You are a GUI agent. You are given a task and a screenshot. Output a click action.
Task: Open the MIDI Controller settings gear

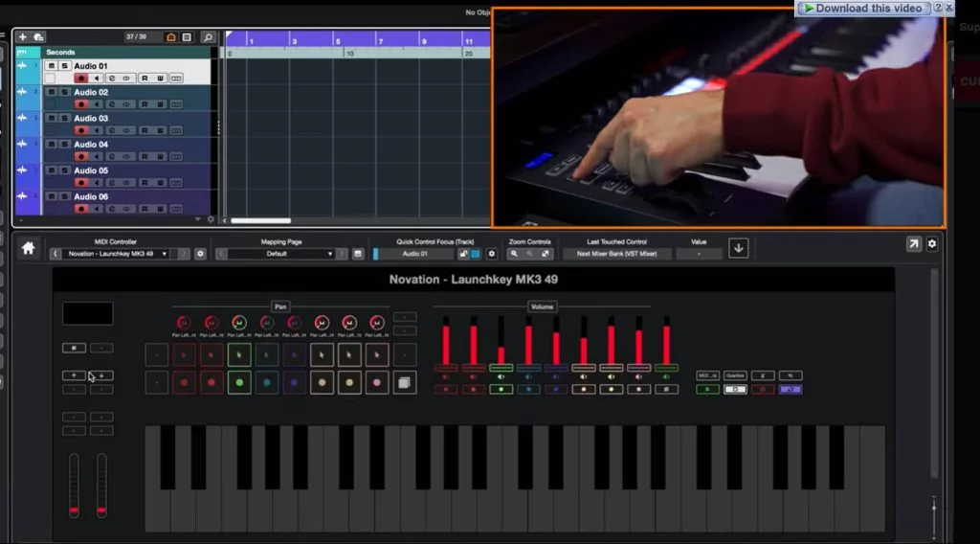pyautogui.click(x=200, y=254)
